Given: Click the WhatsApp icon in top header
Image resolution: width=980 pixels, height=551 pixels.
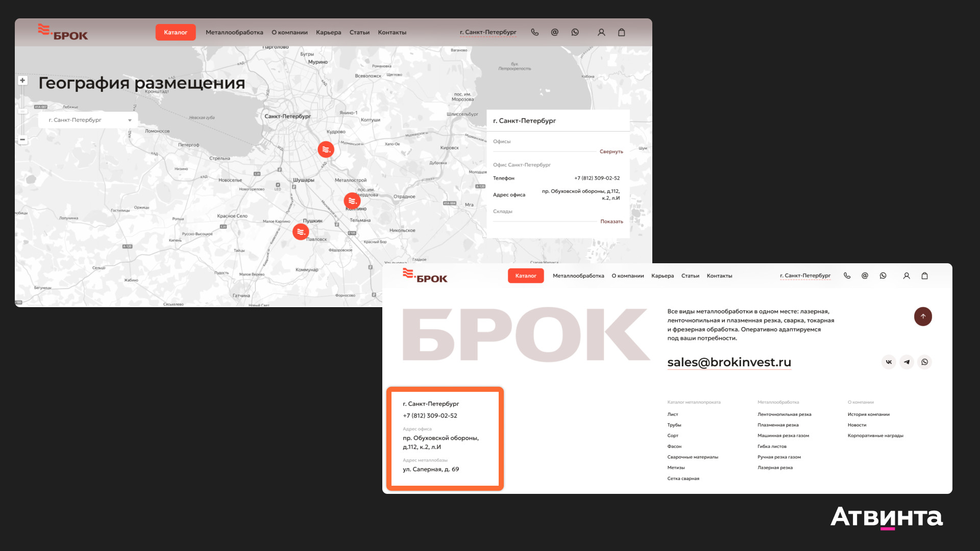Looking at the screenshot, I should coord(575,32).
